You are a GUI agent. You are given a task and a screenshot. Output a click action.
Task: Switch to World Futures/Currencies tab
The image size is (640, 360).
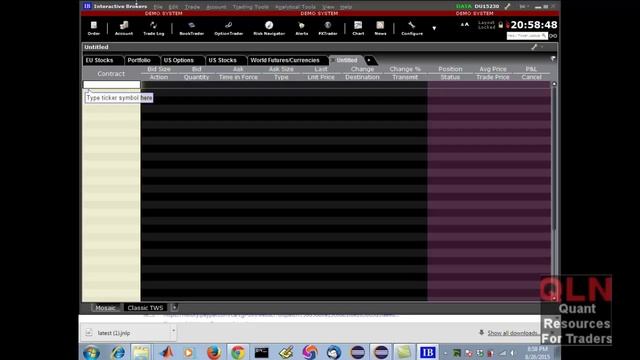[x=285, y=60]
